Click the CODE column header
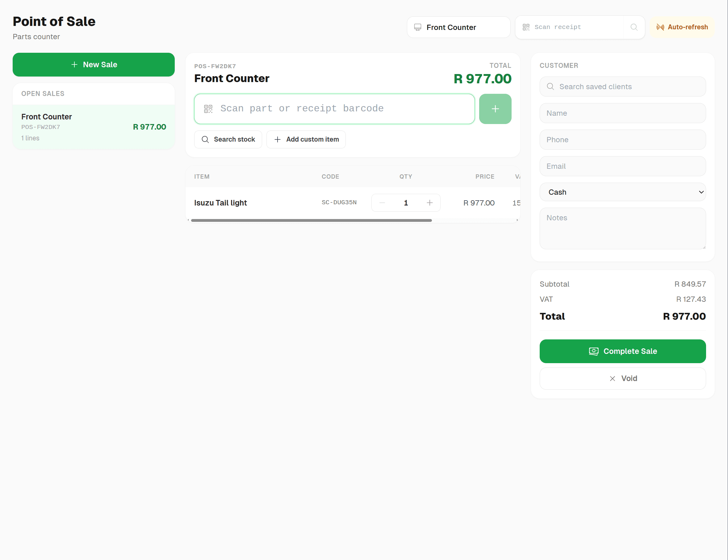Screen dimensions: 728x560 click(330, 176)
